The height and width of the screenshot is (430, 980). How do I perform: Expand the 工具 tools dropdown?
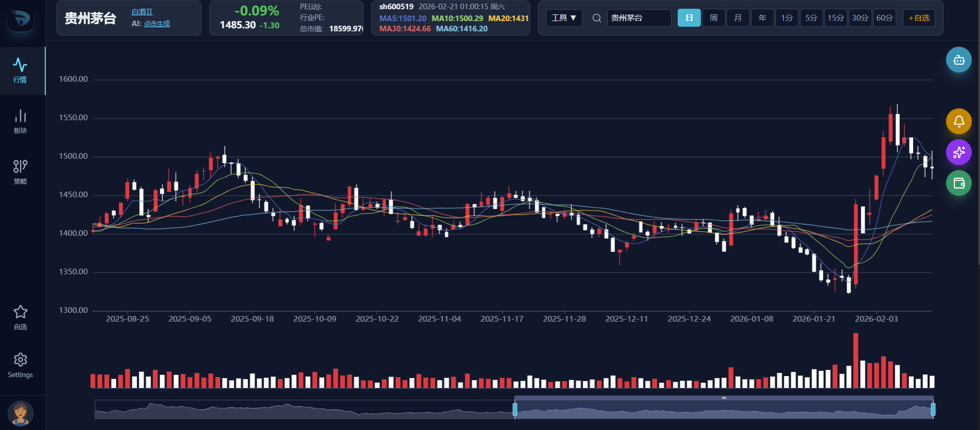(x=564, y=18)
